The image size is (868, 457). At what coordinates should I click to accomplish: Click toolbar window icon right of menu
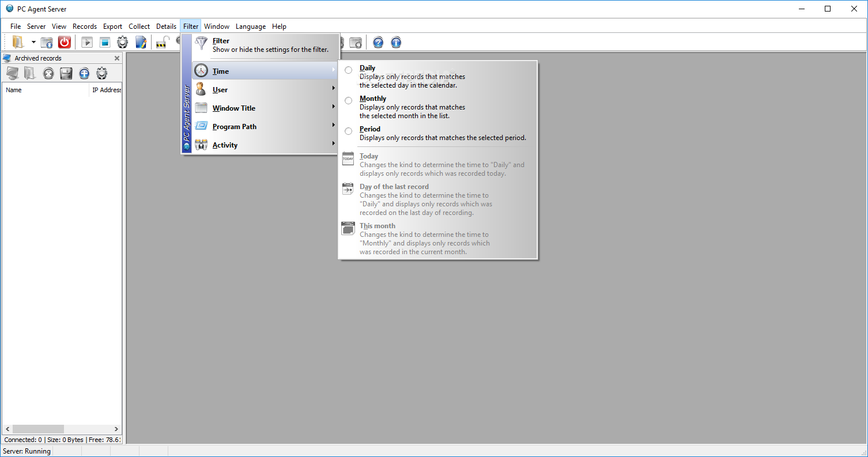point(356,42)
